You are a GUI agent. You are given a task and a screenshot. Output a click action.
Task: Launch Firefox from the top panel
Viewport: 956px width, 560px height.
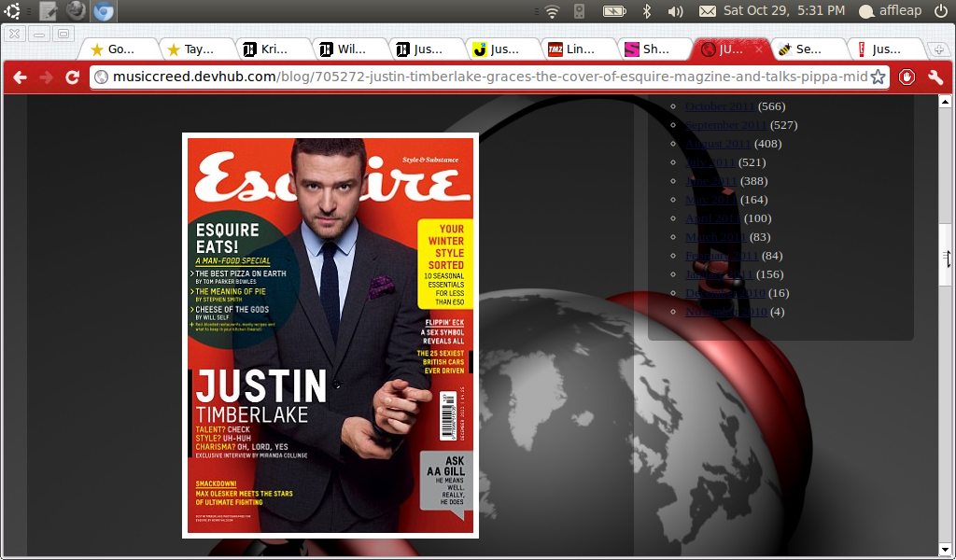click(x=76, y=10)
